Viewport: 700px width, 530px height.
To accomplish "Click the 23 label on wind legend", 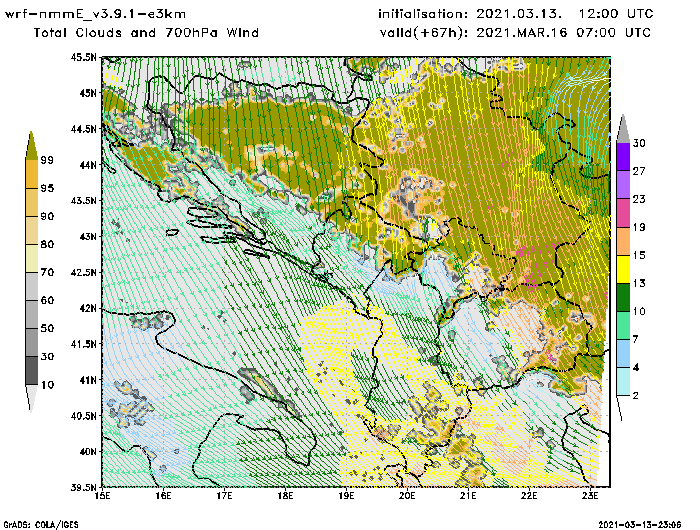I will coord(639,199).
